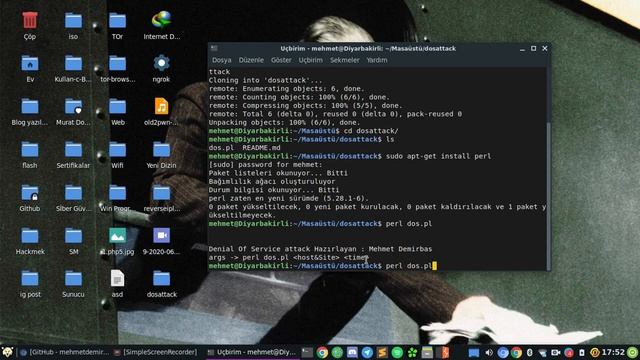Switch to GitHub - mehmetdemir taskbar window
This screenshot has height=360, width=640.
click(x=65, y=352)
